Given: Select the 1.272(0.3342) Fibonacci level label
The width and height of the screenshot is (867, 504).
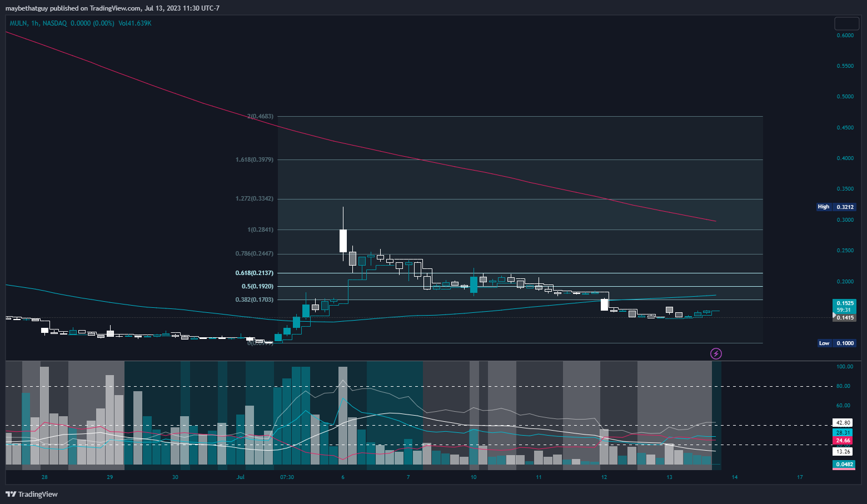Looking at the screenshot, I should click(255, 198).
